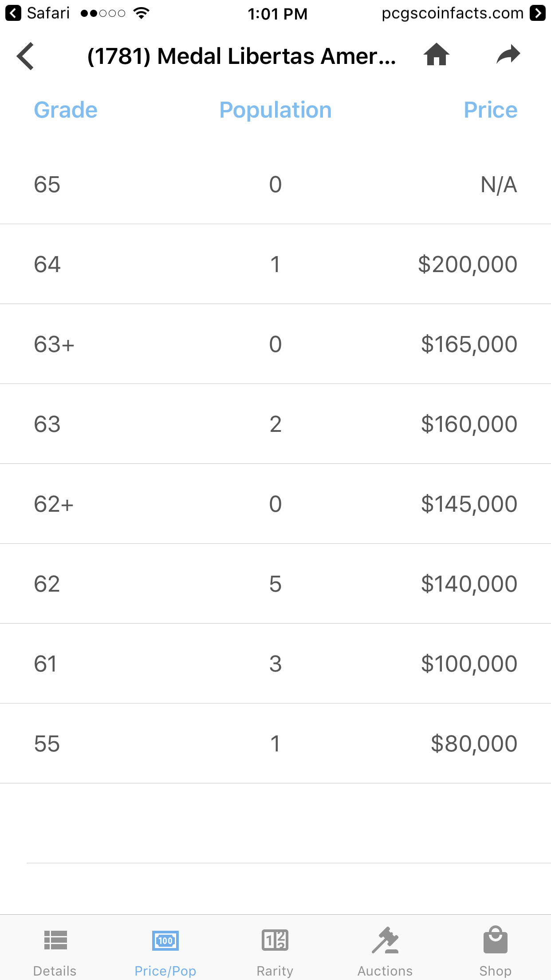This screenshot has width=551, height=980.
Task: Tap the share arrow icon
Action: pyautogui.click(x=508, y=55)
